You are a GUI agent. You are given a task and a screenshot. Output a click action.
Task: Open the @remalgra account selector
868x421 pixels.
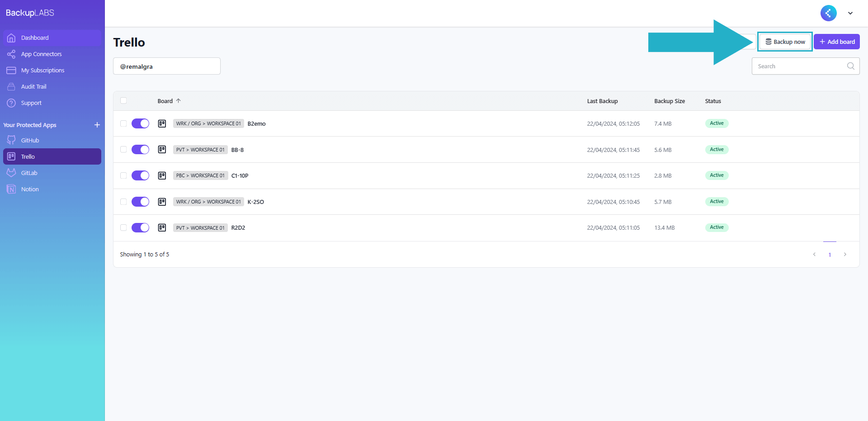[167, 66]
